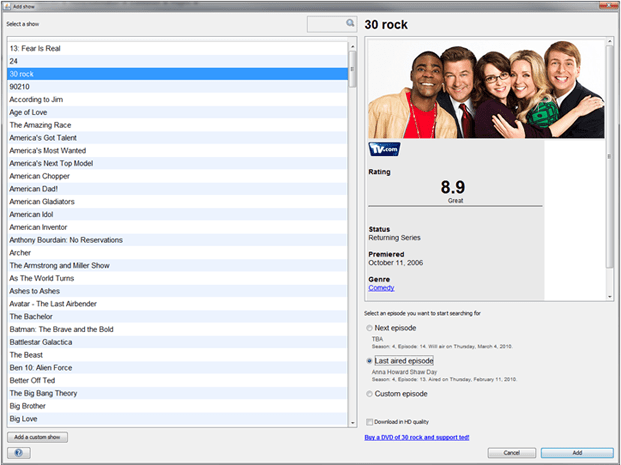Screen dimensions: 621x465
Task: Select 'America's Got Talent'
Action: point(177,138)
